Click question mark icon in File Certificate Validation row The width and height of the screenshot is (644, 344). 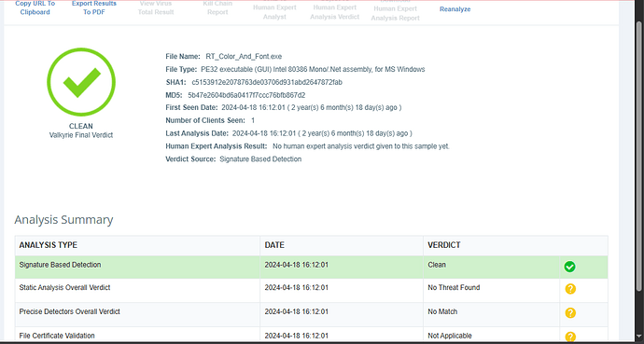click(570, 337)
